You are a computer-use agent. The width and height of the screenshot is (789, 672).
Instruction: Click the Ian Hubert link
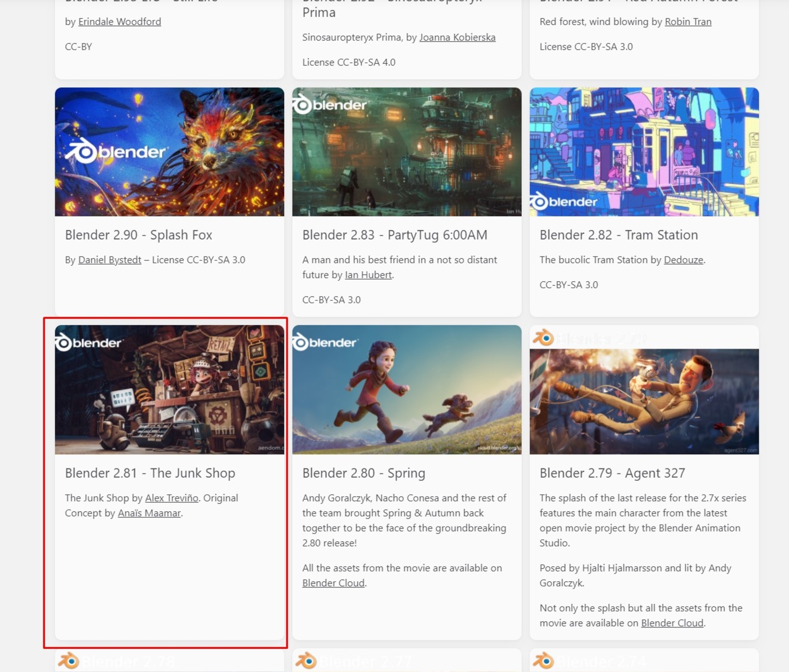tap(368, 275)
